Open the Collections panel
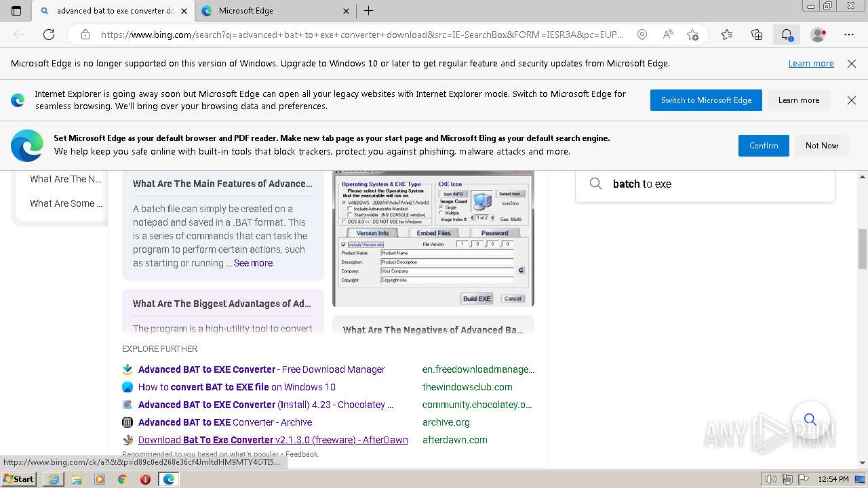Viewport: 868px width, 488px height. (757, 35)
